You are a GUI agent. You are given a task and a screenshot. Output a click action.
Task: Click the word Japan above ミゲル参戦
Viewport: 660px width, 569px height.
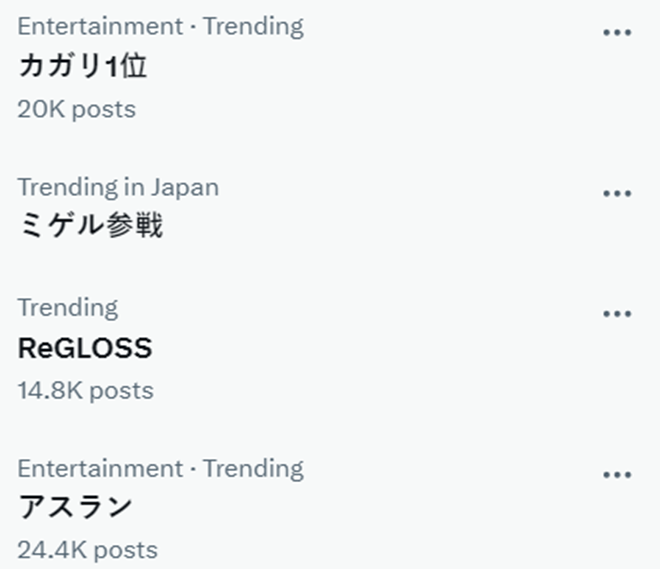coord(185,187)
